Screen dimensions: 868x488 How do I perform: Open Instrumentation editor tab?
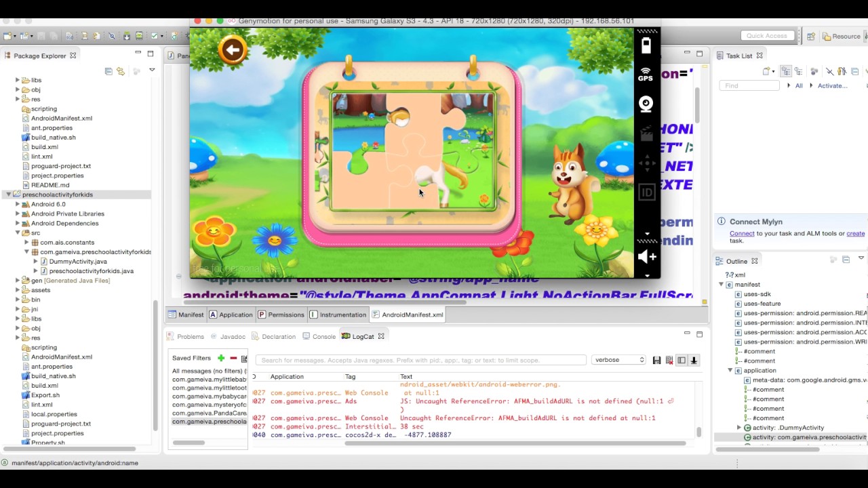(338, 314)
